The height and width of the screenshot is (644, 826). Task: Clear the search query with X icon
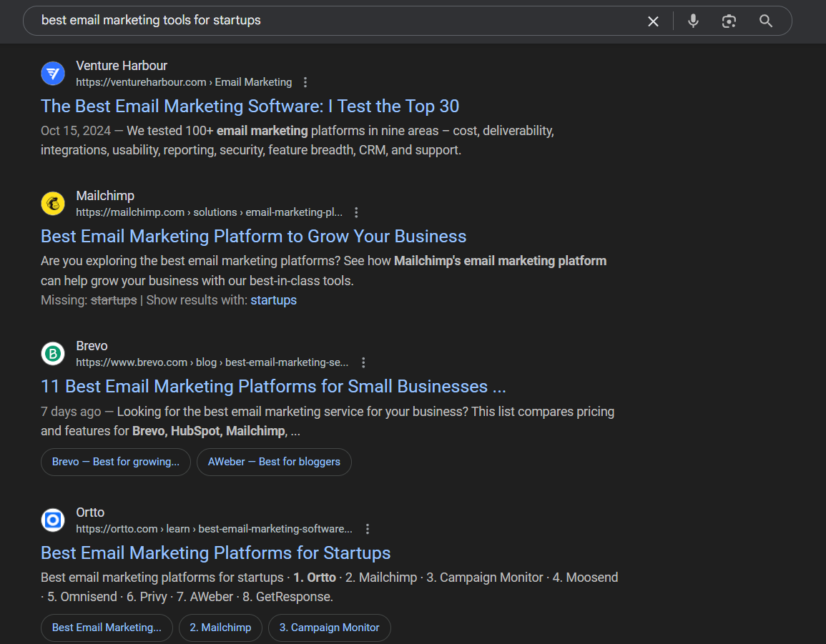coord(653,21)
